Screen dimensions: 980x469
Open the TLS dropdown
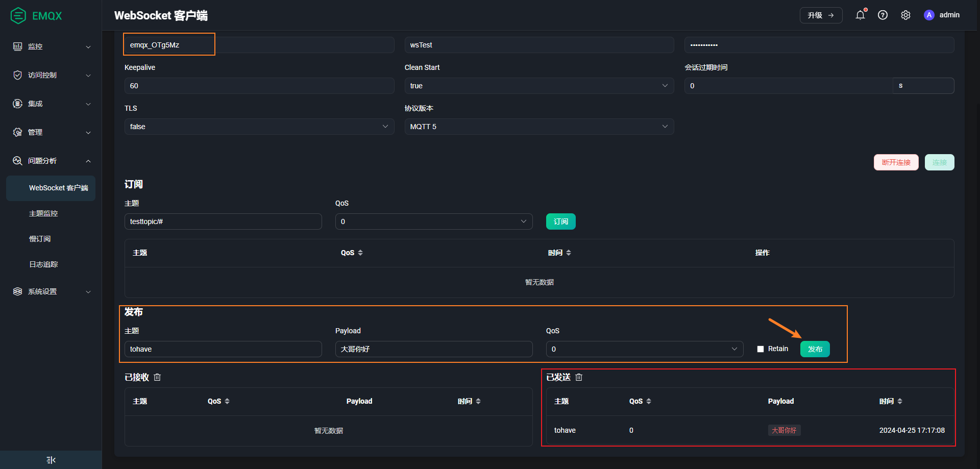coord(259,127)
